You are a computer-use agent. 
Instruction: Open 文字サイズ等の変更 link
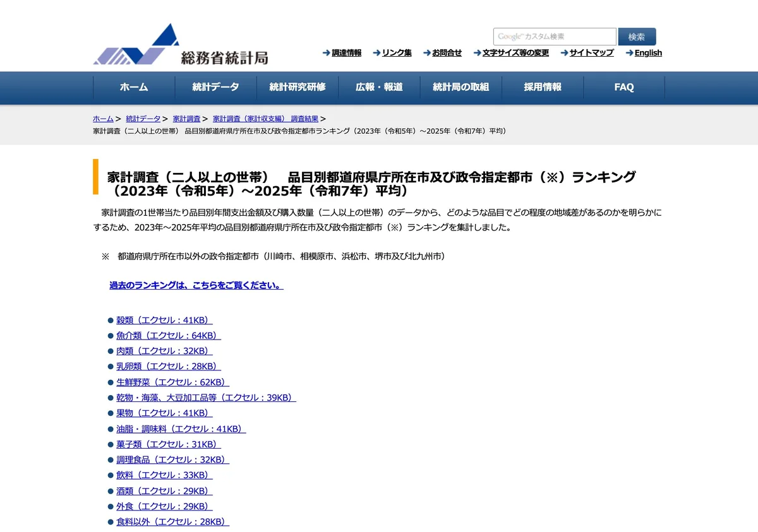click(x=515, y=53)
